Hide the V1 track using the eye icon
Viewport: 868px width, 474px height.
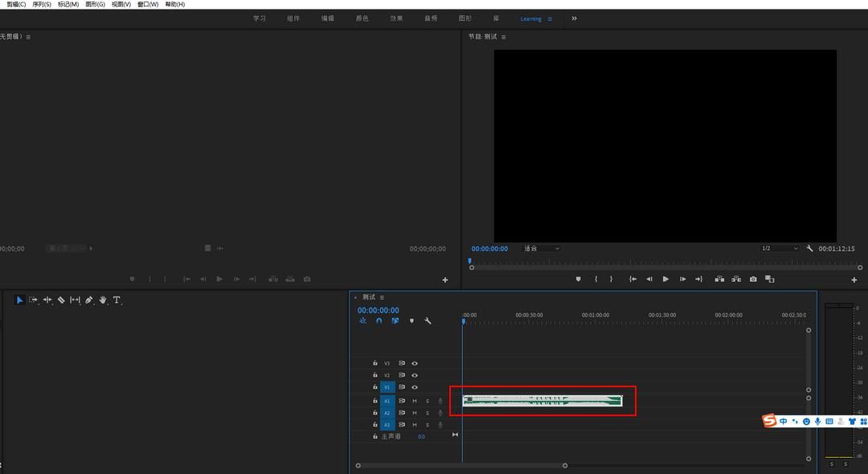click(415, 387)
